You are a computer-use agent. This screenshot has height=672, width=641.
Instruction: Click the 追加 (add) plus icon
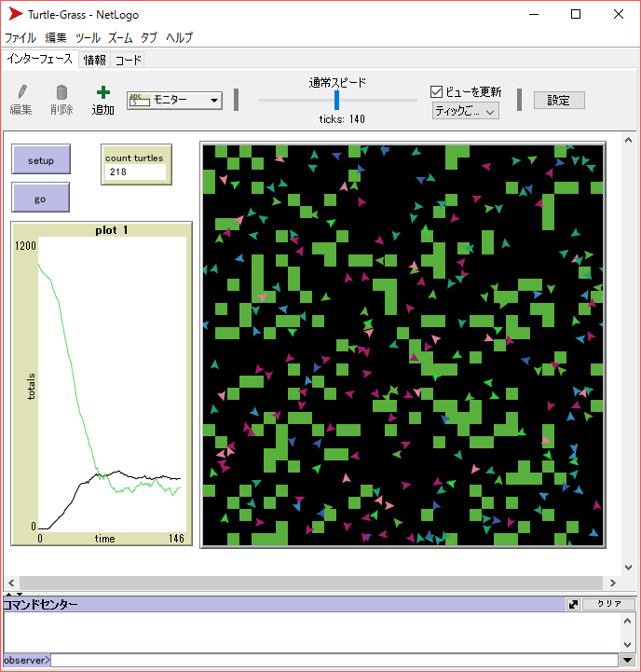[x=102, y=92]
